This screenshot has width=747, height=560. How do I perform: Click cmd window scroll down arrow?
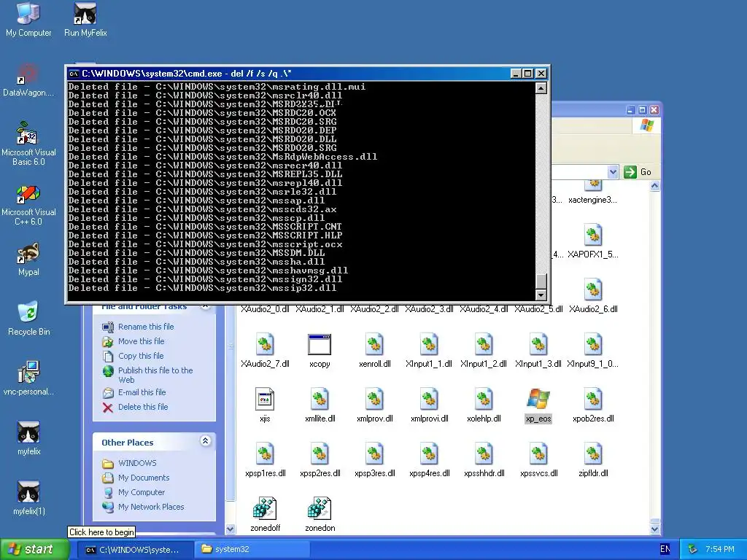click(x=541, y=295)
